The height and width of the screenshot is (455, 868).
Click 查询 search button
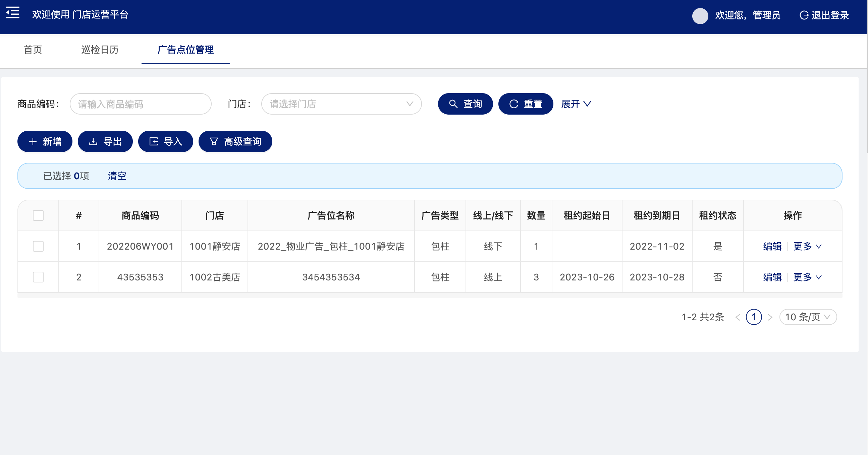click(x=465, y=104)
